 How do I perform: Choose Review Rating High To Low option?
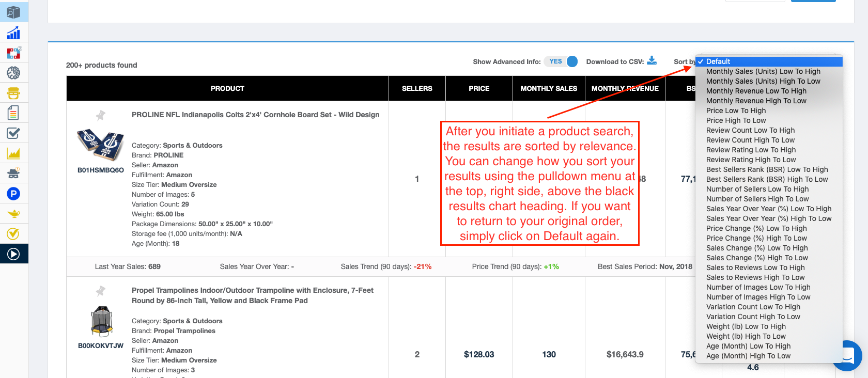coord(751,160)
